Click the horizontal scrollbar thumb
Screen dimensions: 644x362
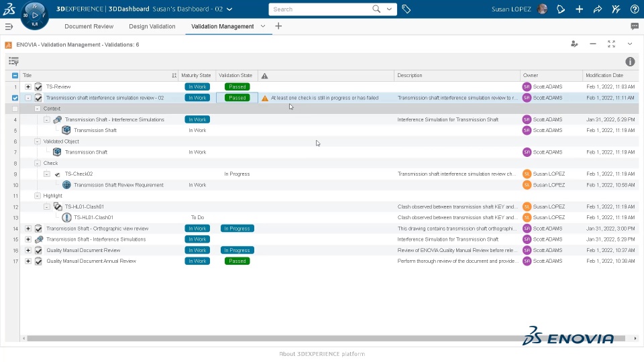[x=326, y=339]
